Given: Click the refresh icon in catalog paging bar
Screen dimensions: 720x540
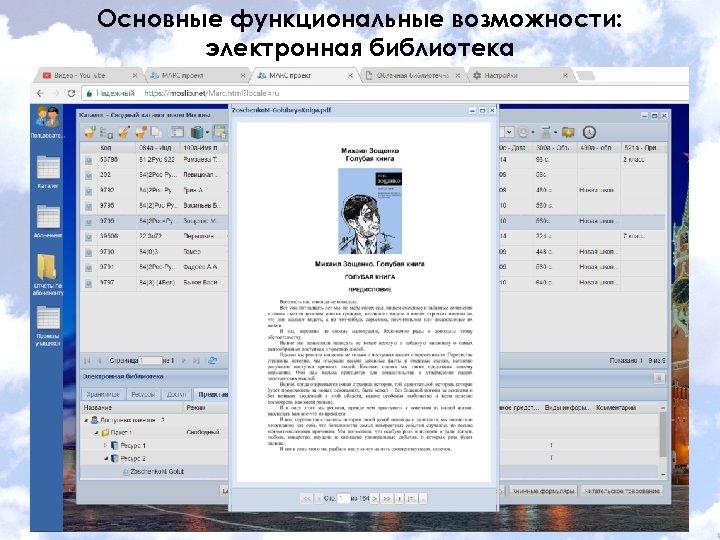Looking at the screenshot, I should tap(212, 360).
